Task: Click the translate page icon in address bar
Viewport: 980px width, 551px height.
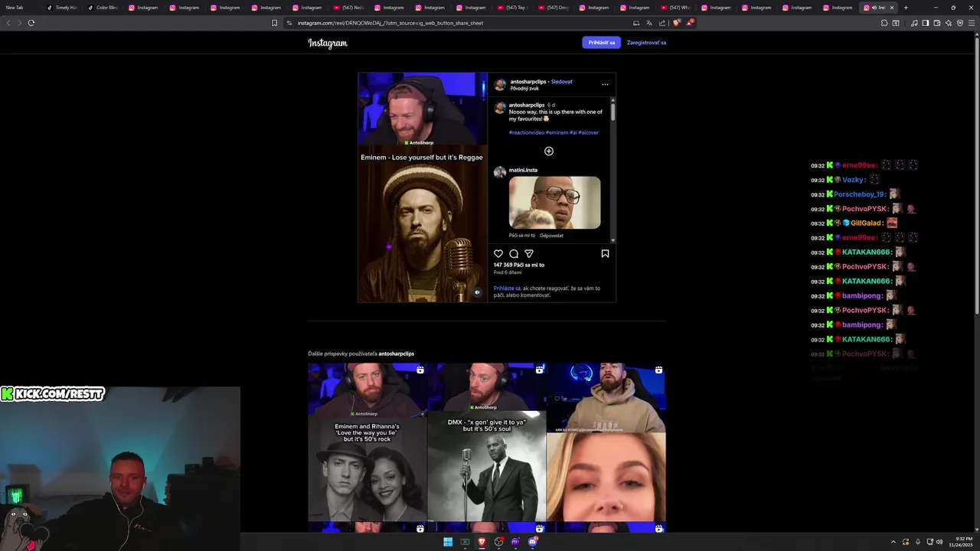Action: pyautogui.click(x=649, y=23)
